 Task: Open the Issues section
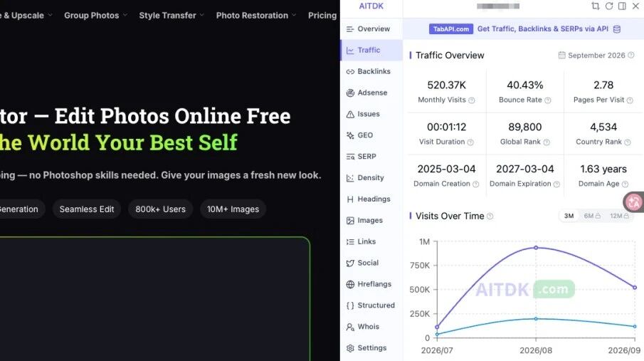point(371,114)
